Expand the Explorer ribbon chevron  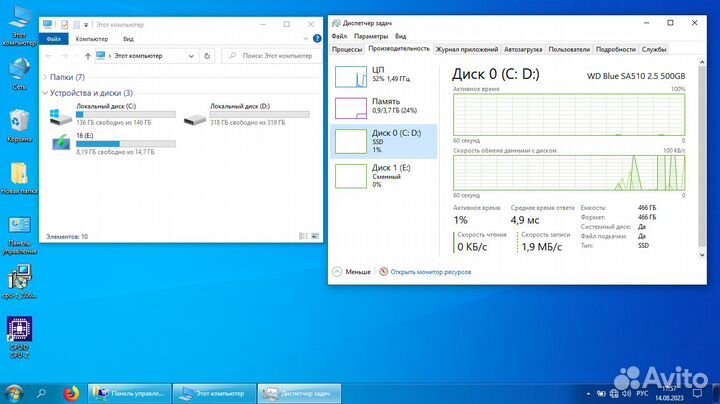305,39
